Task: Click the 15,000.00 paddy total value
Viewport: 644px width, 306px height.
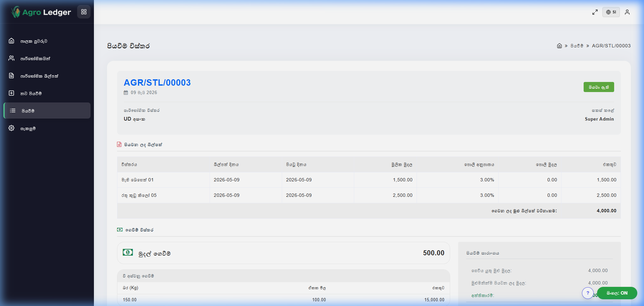Action: [x=434, y=300]
